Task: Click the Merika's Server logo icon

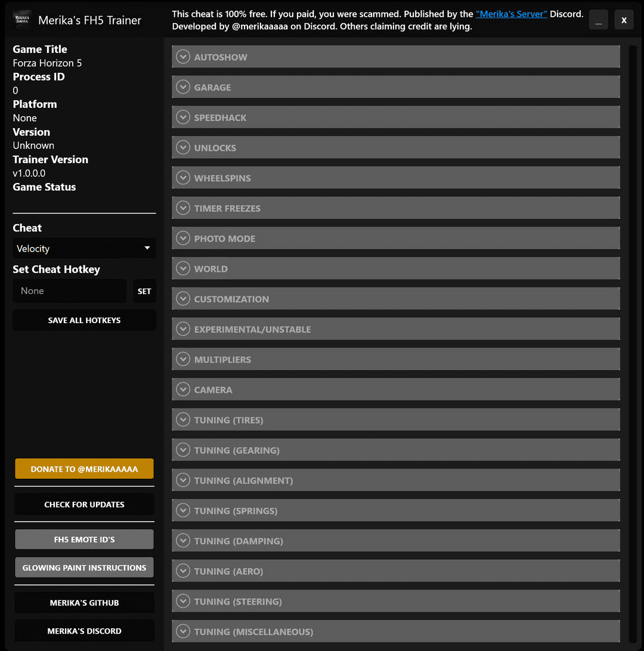Action: tap(22, 20)
